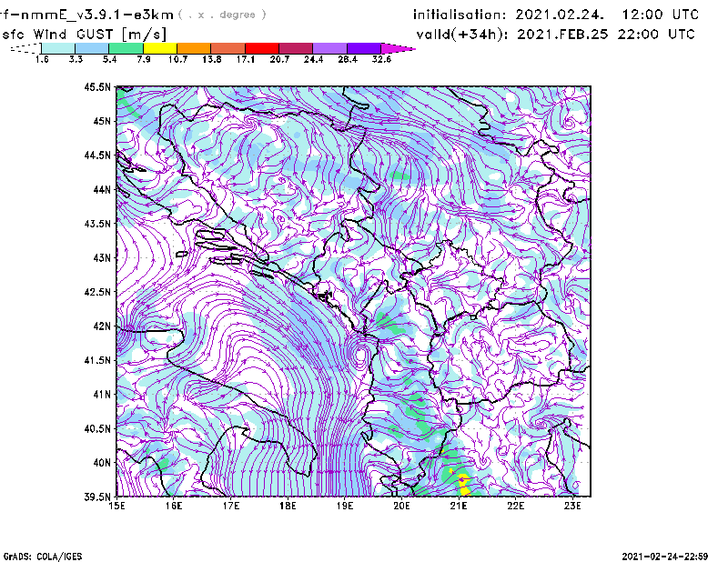Click the 42N latitude label
The height and width of the screenshot is (562, 728).
point(102,326)
